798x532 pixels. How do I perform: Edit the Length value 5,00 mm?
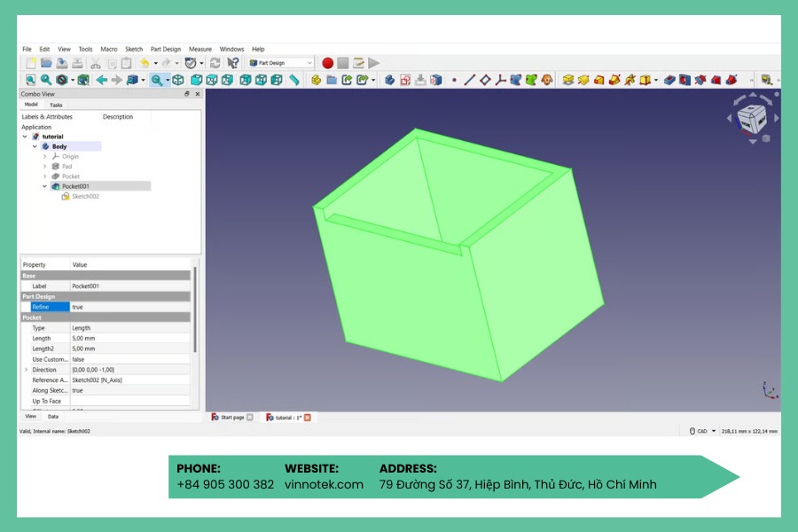coord(130,339)
